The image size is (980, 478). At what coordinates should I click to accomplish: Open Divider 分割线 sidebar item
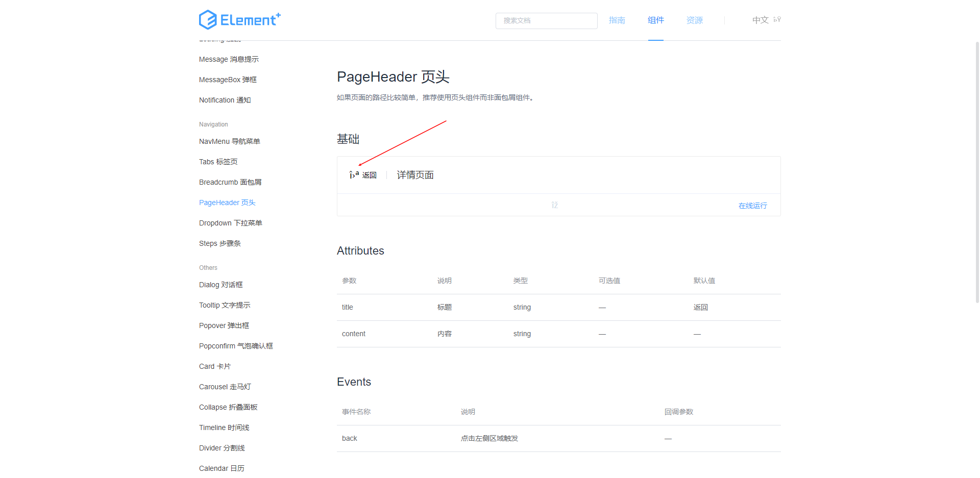pyautogui.click(x=222, y=448)
